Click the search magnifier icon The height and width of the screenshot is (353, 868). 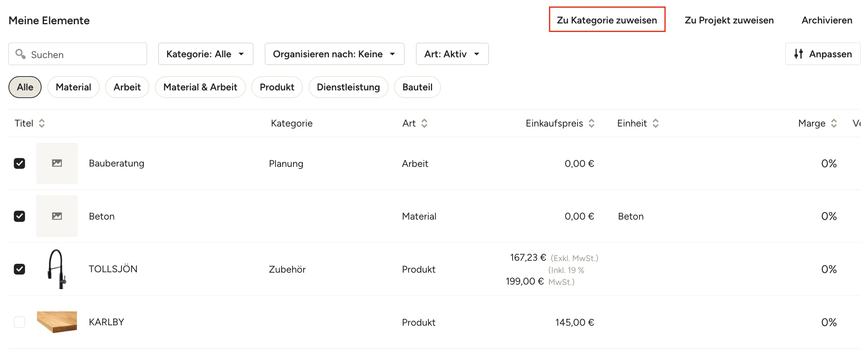20,54
